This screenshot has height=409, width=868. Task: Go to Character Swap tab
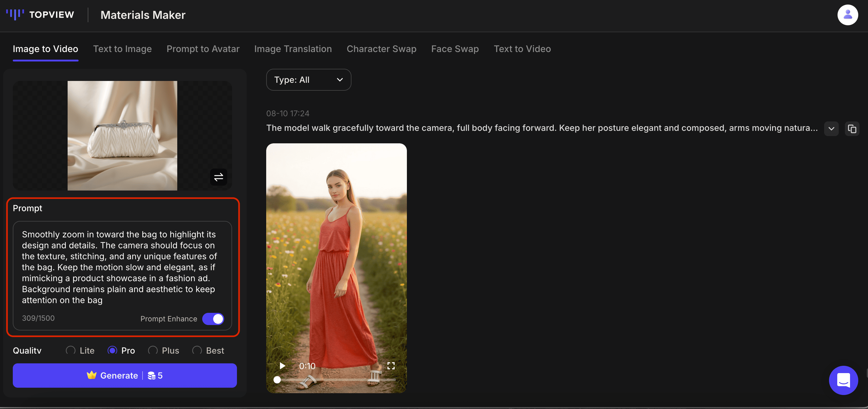click(381, 49)
